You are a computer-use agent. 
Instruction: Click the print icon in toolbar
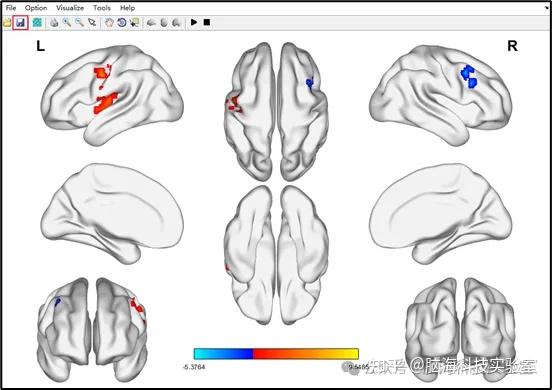point(54,23)
